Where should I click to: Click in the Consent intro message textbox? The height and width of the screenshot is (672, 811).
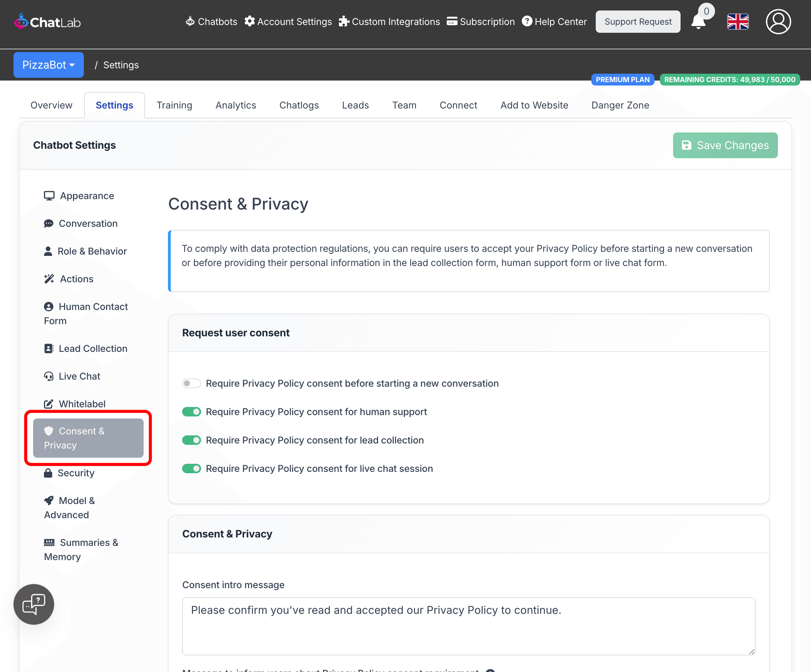click(x=468, y=626)
